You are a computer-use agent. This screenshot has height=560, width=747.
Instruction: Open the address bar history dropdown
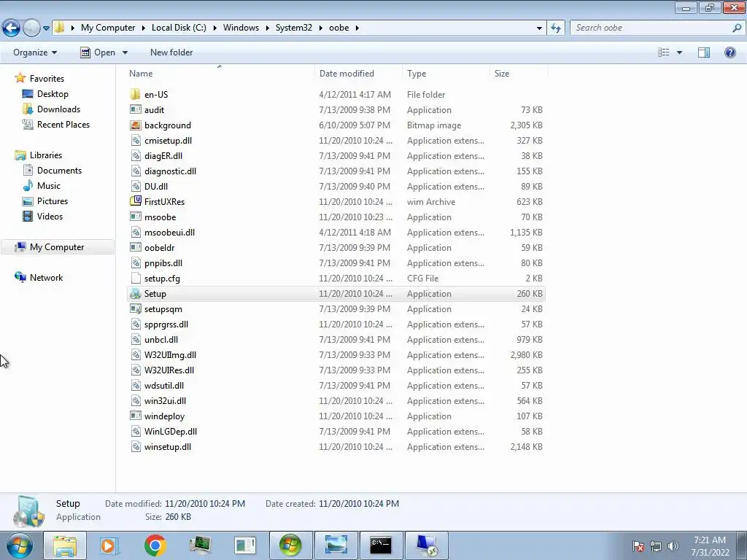539,28
